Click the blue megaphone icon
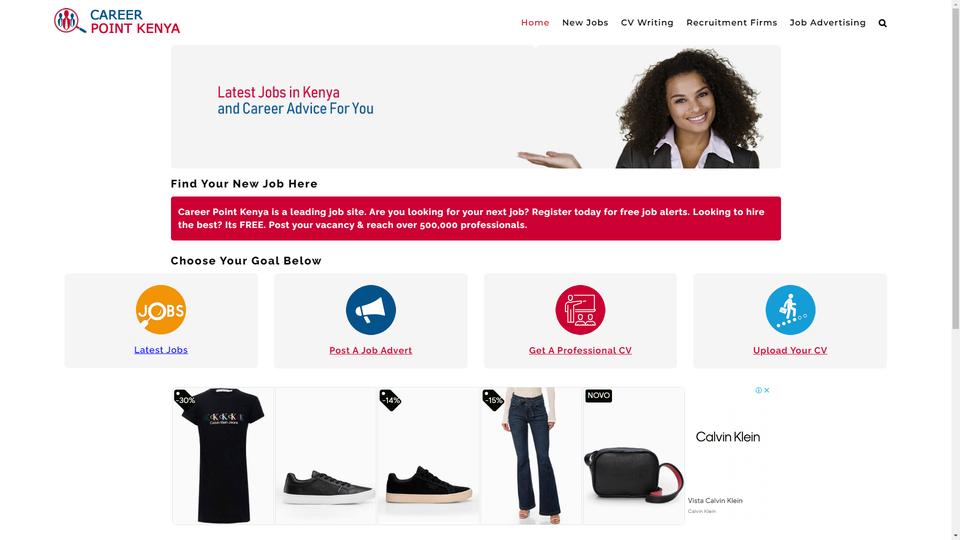 370,310
